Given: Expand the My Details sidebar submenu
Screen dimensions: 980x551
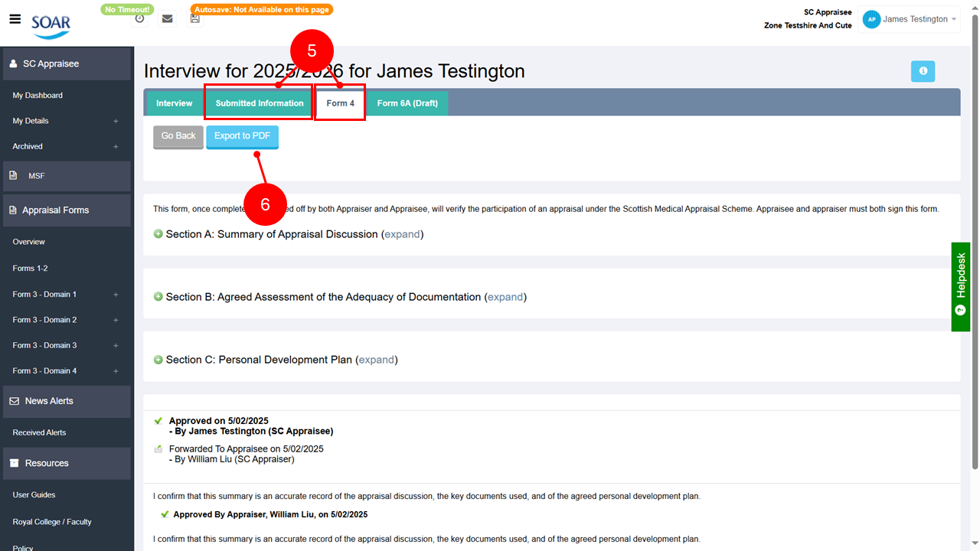Looking at the screenshot, I should (x=116, y=121).
